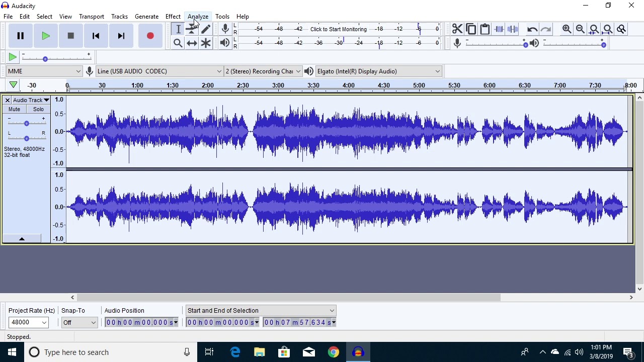Select the Multi-Tool asterisk icon
644x362 pixels.
(206, 43)
